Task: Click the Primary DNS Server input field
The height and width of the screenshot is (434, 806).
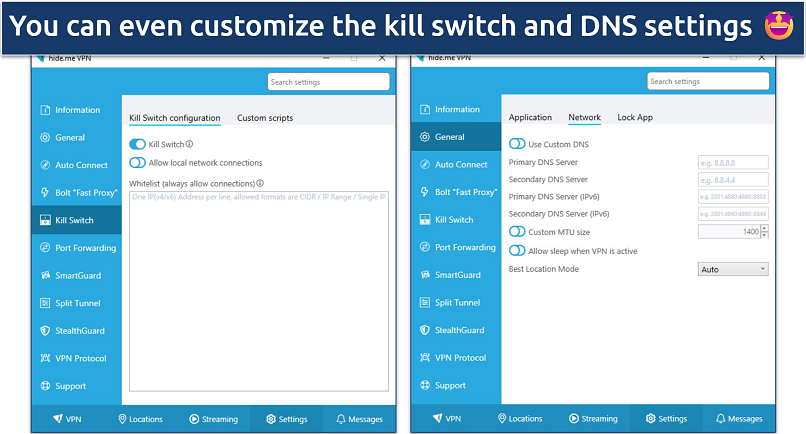Action: 732,162
